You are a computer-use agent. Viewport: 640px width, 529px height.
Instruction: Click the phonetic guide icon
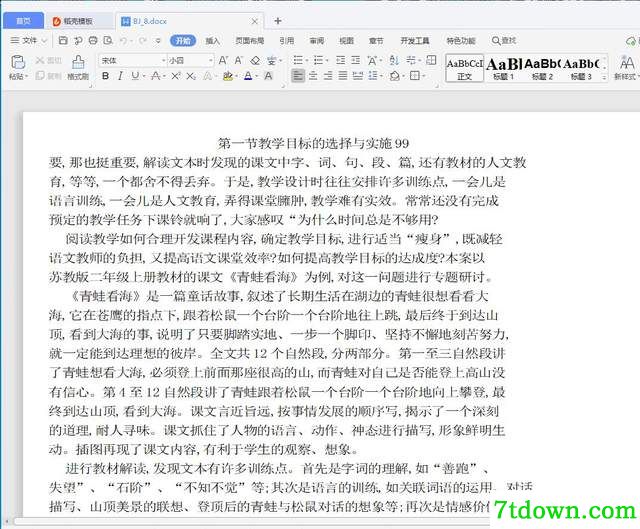[271, 60]
